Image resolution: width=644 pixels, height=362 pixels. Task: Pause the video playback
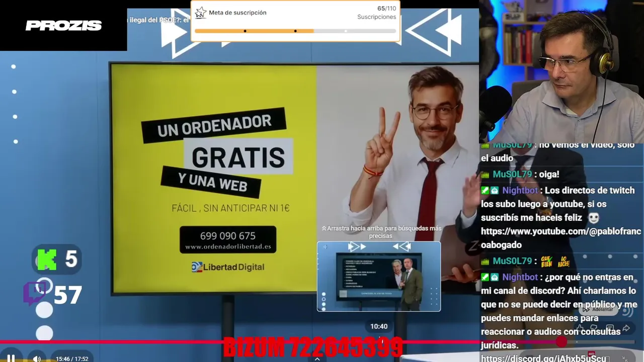[x=11, y=358]
